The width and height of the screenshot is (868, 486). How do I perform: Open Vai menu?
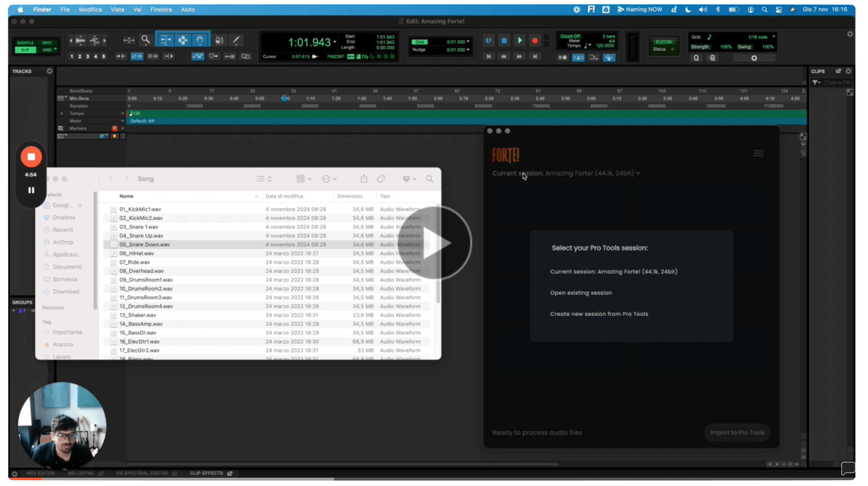[x=137, y=10]
